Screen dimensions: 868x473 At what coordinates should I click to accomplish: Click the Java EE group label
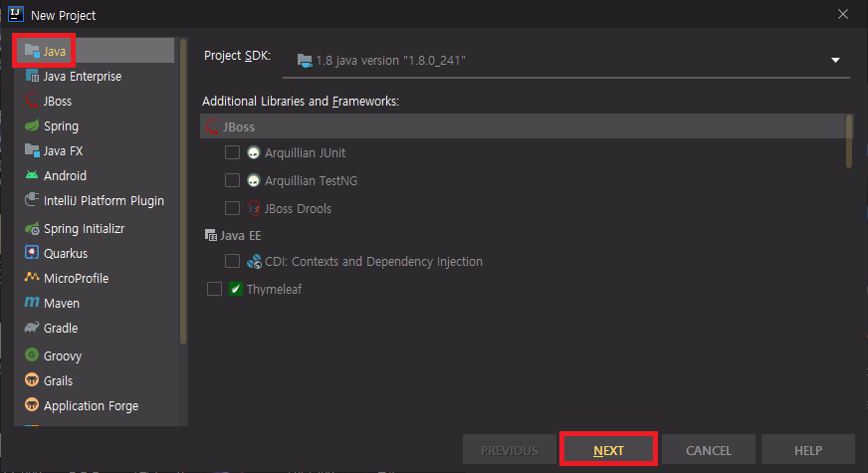pyautogui.click(x=240, y=235)
